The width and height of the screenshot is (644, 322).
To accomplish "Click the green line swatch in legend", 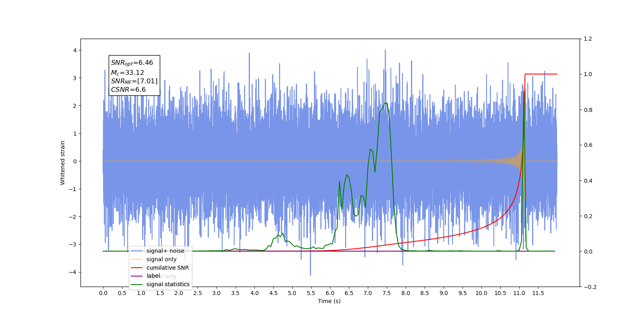I will (137, 285).
